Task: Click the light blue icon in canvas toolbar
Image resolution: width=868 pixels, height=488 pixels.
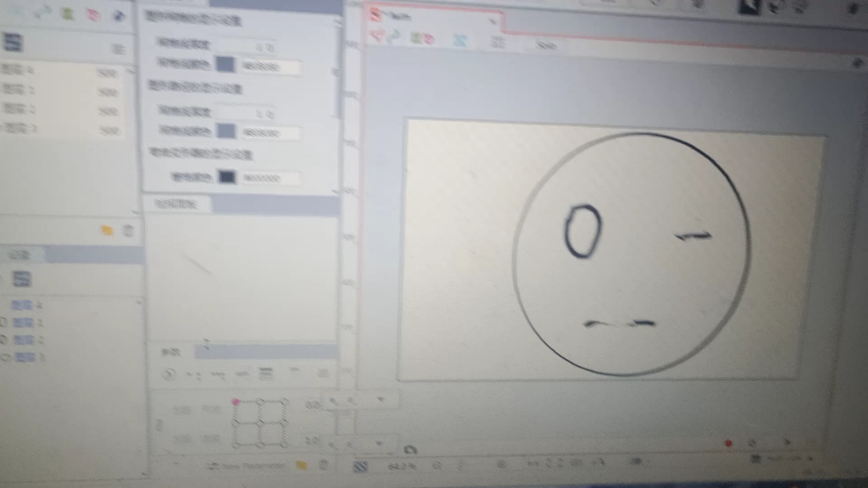Action: (x=460, y=40)
